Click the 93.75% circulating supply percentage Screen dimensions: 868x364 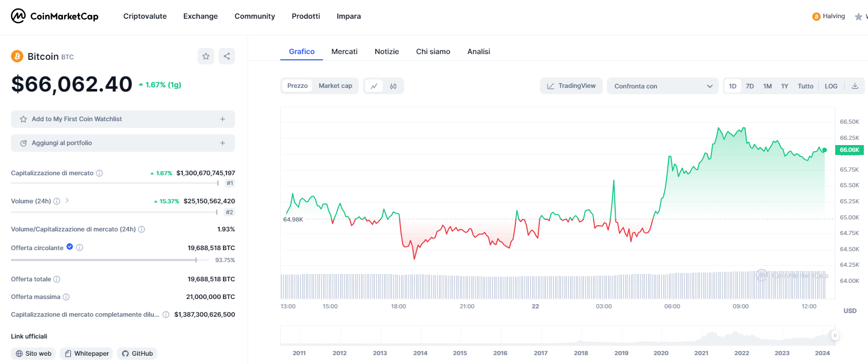225,260
